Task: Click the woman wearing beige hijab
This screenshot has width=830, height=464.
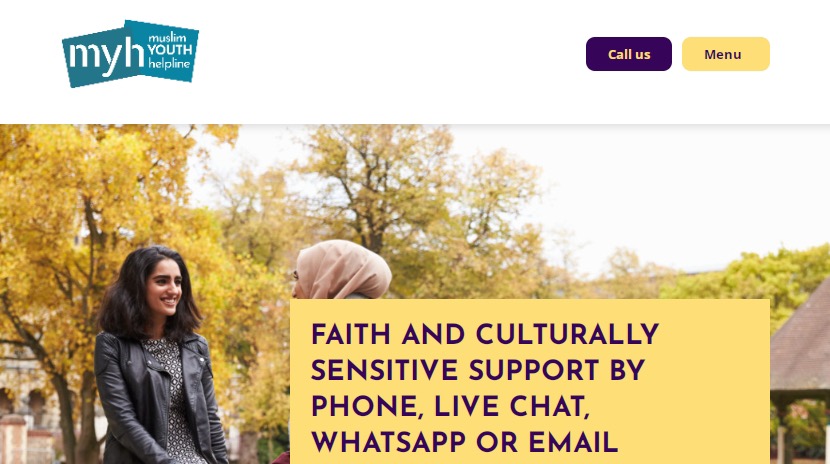Action: coord(341,271)
